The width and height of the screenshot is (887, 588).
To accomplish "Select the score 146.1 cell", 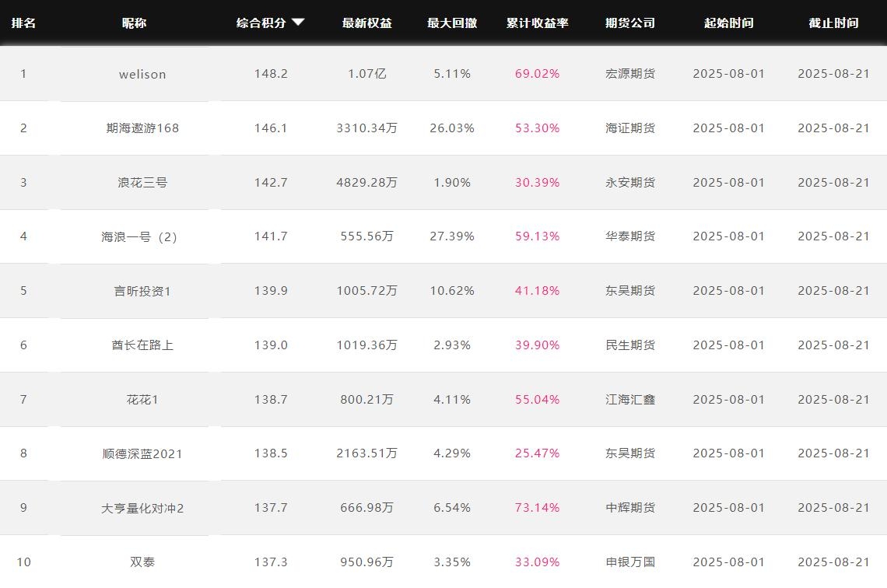I will pos(271,128).
